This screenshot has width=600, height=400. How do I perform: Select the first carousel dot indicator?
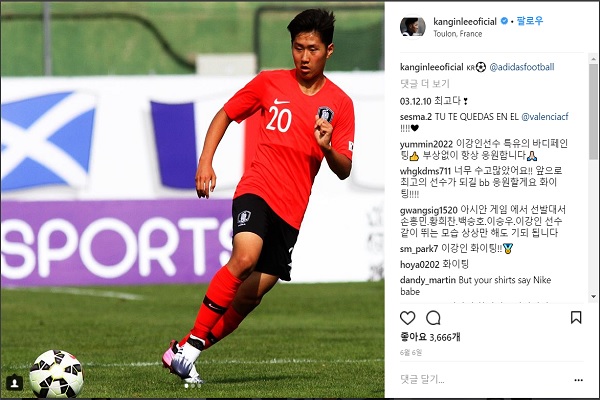pyautogui.click(x=186, y=386)
